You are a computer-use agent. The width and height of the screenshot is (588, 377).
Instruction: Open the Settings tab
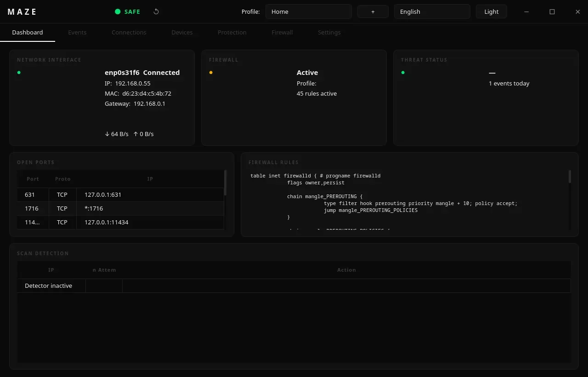pyautogui.click(x=329, y=32)
